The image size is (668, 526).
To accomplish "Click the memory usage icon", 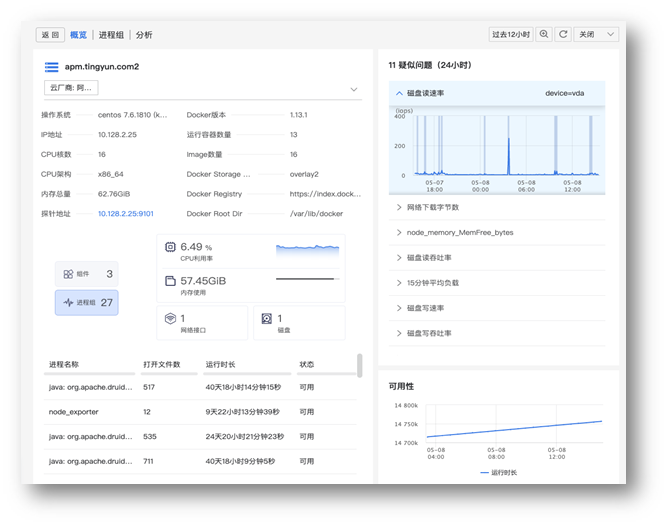I will [x=170, y=281].
